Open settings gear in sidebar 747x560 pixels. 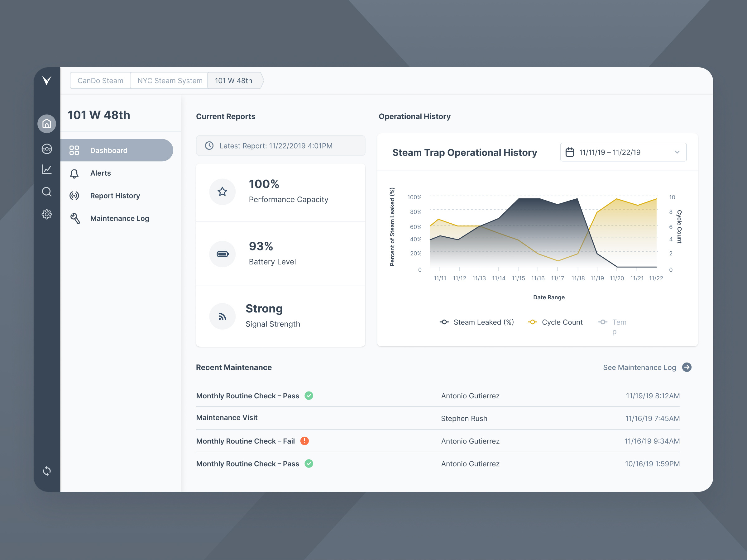tap(47, 214)
